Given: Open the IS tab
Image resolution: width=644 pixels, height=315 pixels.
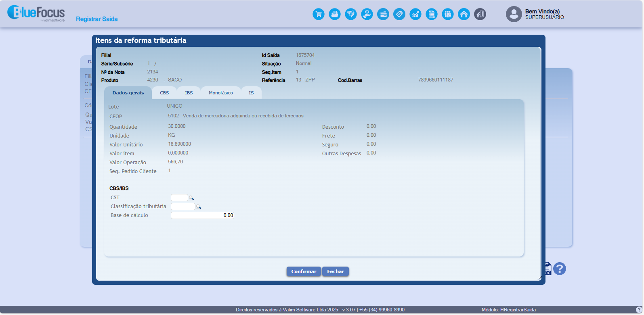Looking at the screenshot, I should coord(251,93).
